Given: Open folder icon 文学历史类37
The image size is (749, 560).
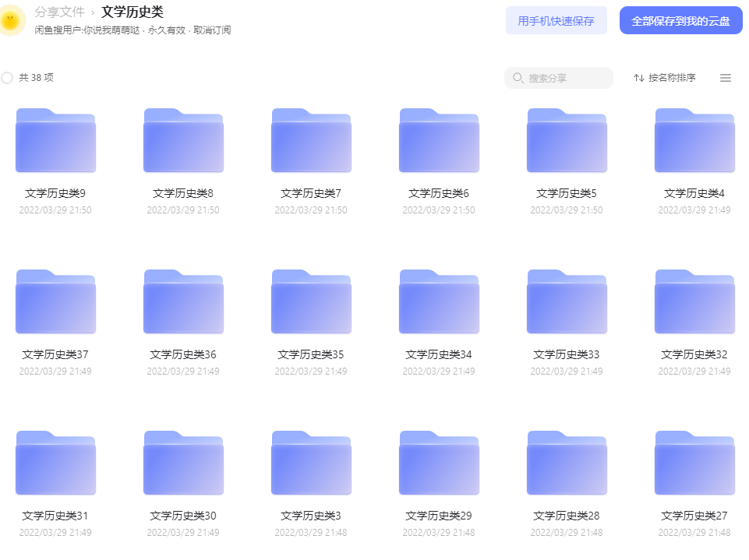Looking at the screenshot, I should pyautogui.click(x=55, y=301).
